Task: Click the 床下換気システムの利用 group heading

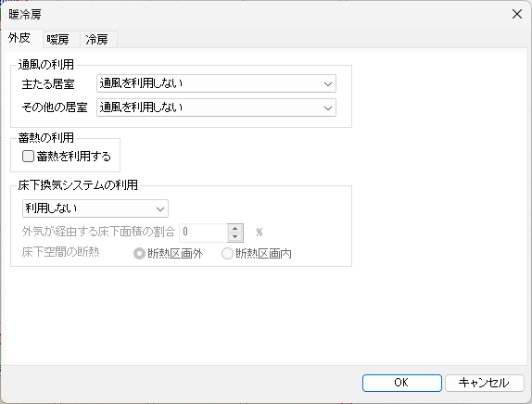Action: click(78, 185)
